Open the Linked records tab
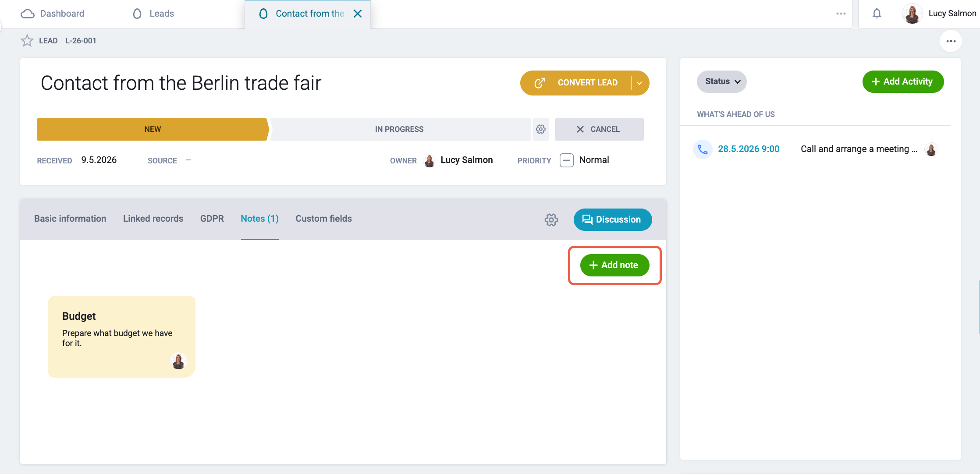The image size is (980, 474). tap(153, 219)
